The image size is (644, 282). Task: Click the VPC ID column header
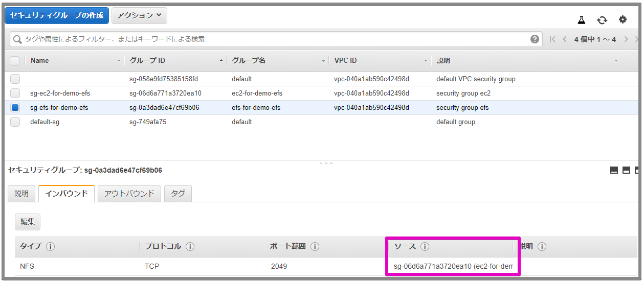345,61
